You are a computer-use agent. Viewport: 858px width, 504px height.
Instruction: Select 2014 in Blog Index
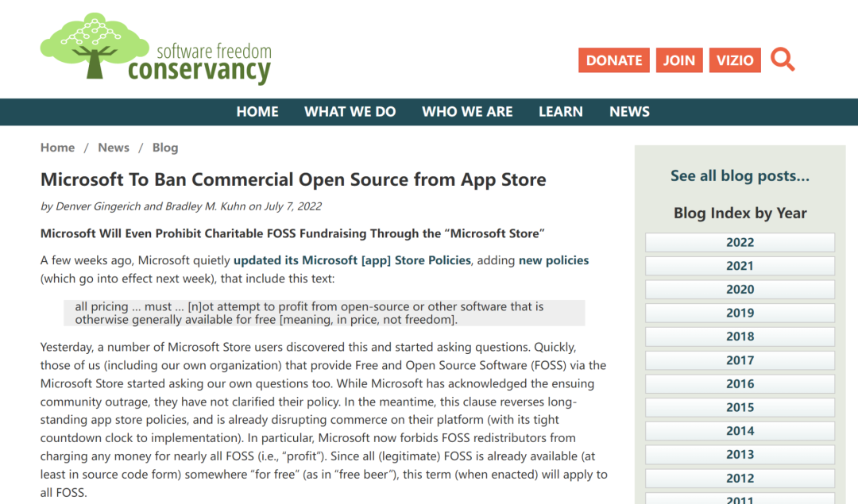pos(740,431)
